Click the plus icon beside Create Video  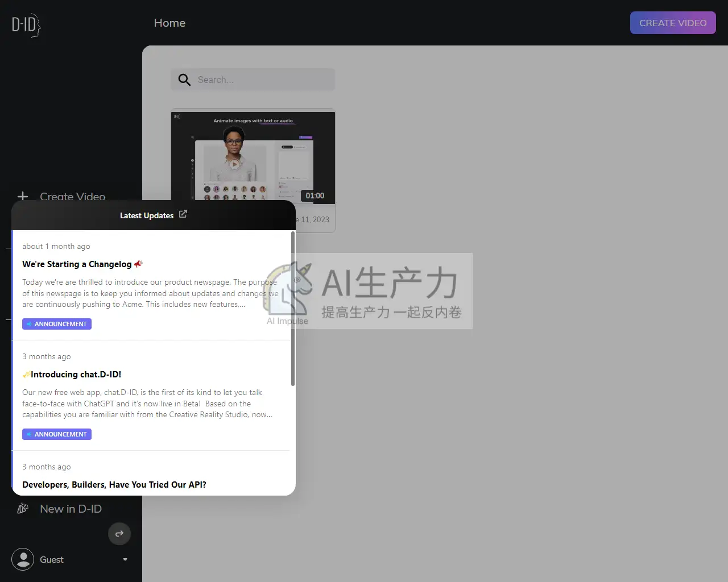(23, 197)
